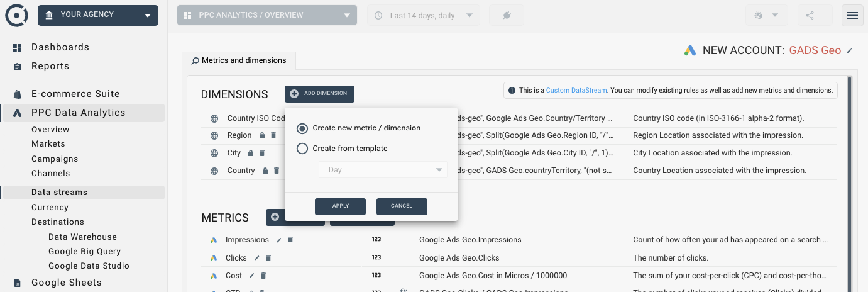Follow the Custom DataStream link
Screen dimensions: 868x292
(576, 91)
